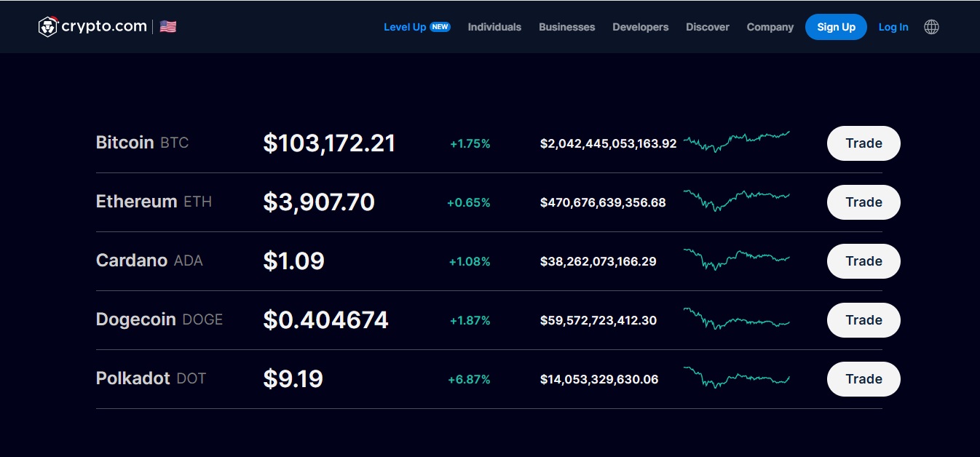Open the Businesses menu
The image size is (980, 457).
[x=566, y=27]
